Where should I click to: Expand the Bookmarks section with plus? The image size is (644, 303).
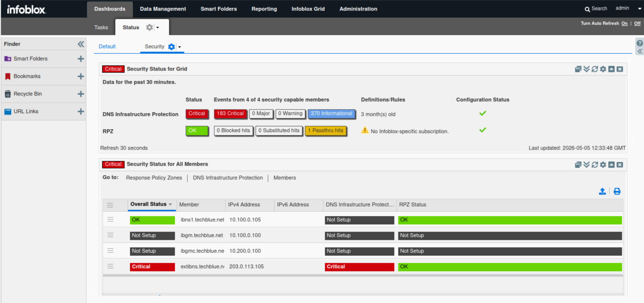(81, 76)
